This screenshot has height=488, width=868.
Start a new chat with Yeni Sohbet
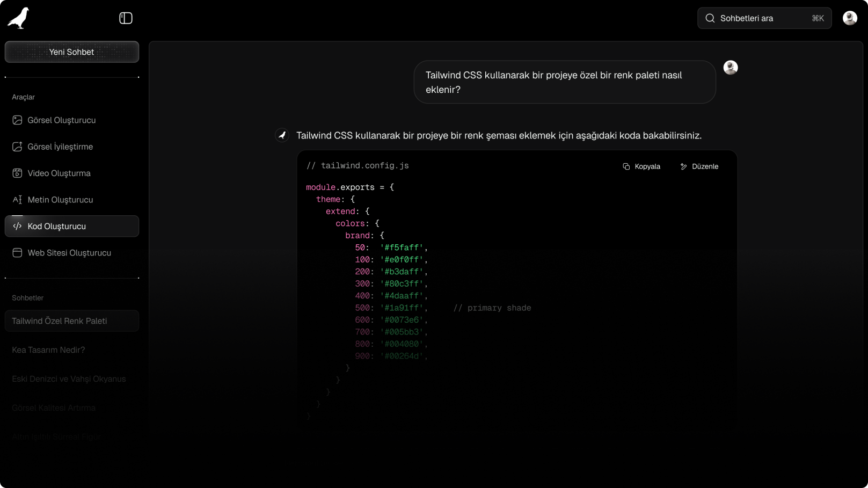pos(72,52)
